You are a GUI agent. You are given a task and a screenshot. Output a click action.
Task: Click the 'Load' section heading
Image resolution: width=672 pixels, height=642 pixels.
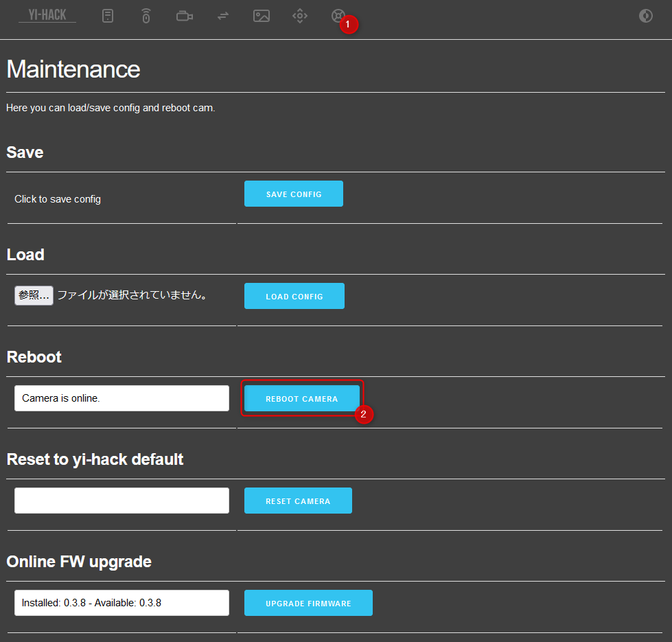(25, 255)
